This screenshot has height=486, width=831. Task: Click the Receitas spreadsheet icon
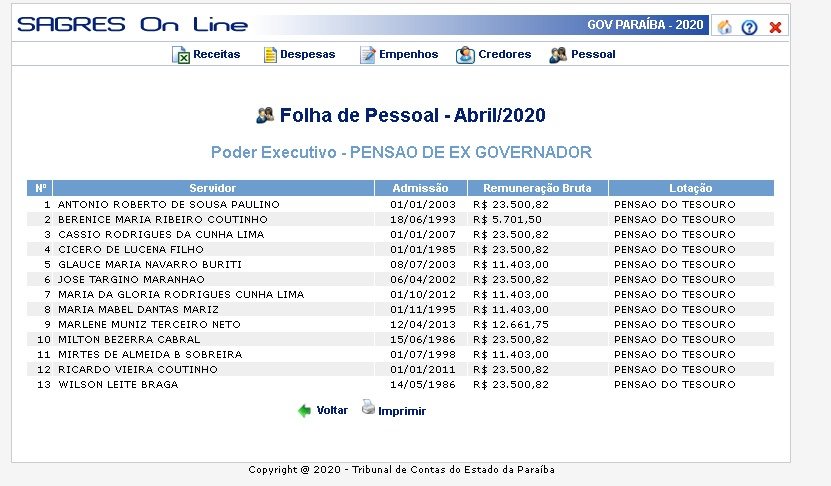click(181, 55)
